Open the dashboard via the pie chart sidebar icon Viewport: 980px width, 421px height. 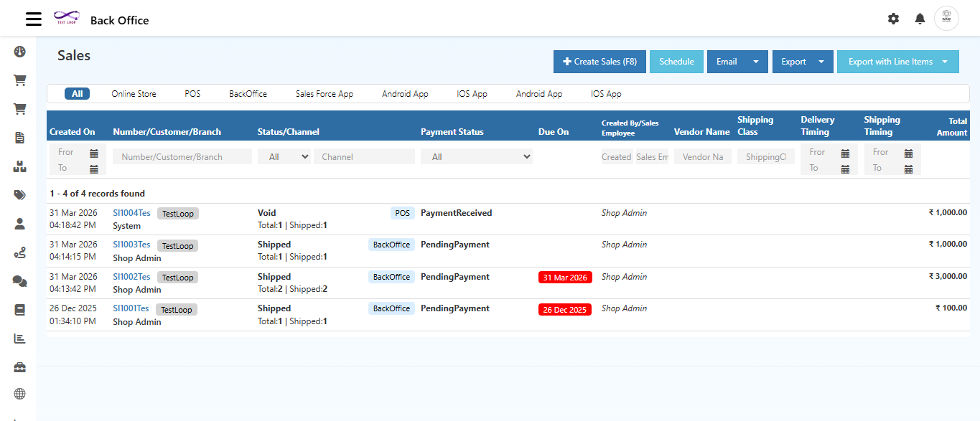19,52
